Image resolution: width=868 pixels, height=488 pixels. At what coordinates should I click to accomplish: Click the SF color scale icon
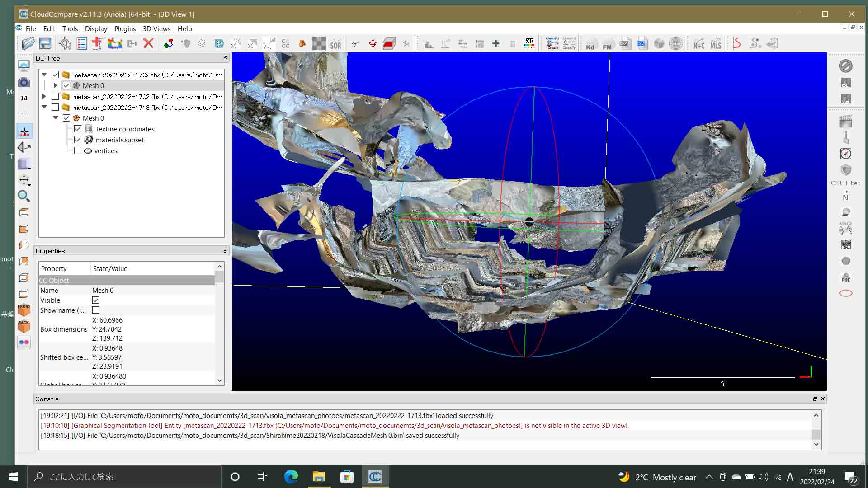[529, 43]
